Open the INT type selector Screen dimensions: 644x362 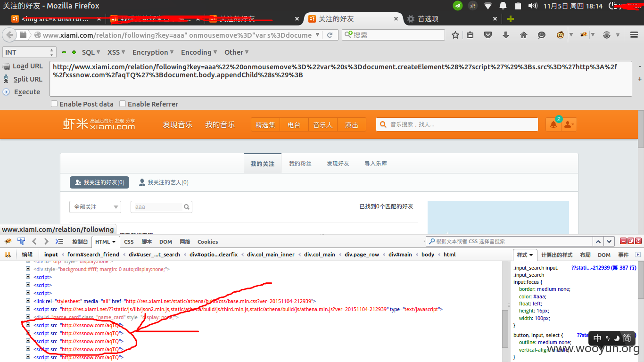pyautogui.click(x=29, y=52)
